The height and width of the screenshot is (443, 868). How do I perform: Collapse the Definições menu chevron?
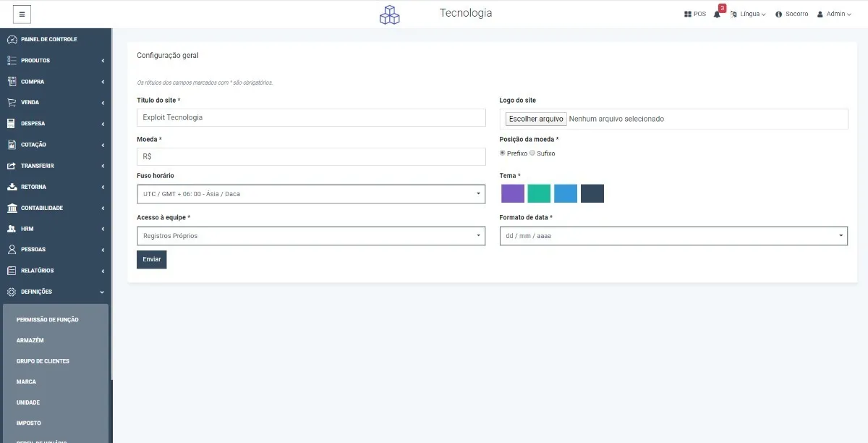(103, 292)
